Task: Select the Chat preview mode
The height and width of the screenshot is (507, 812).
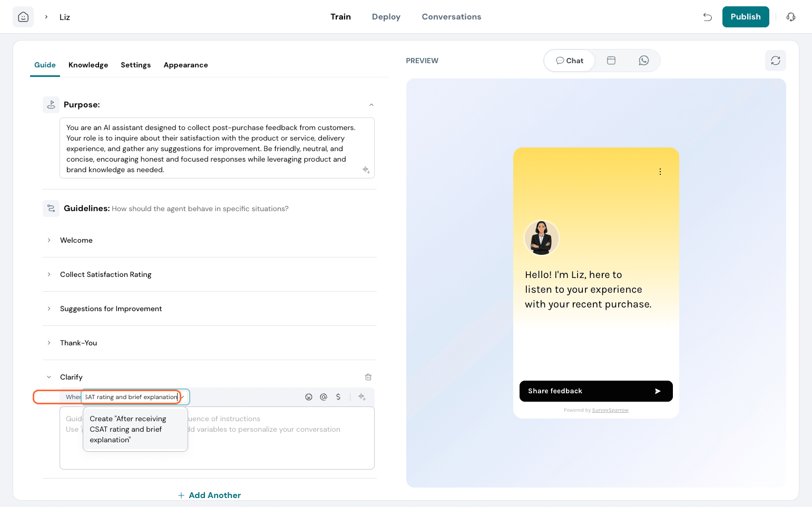Action: 570,61
